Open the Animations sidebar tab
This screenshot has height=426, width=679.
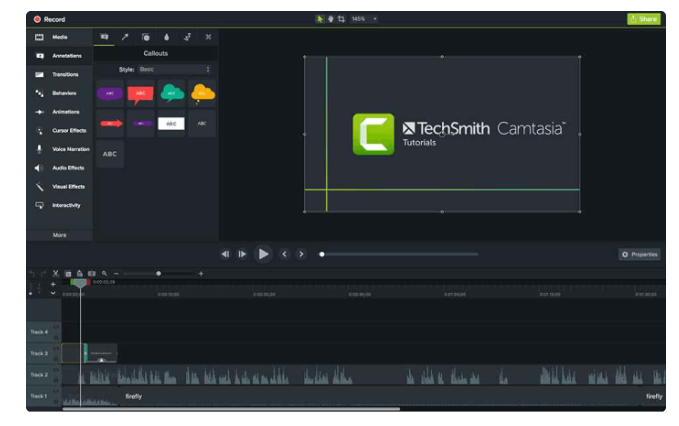pyautogui.click(x=59, y=112)
